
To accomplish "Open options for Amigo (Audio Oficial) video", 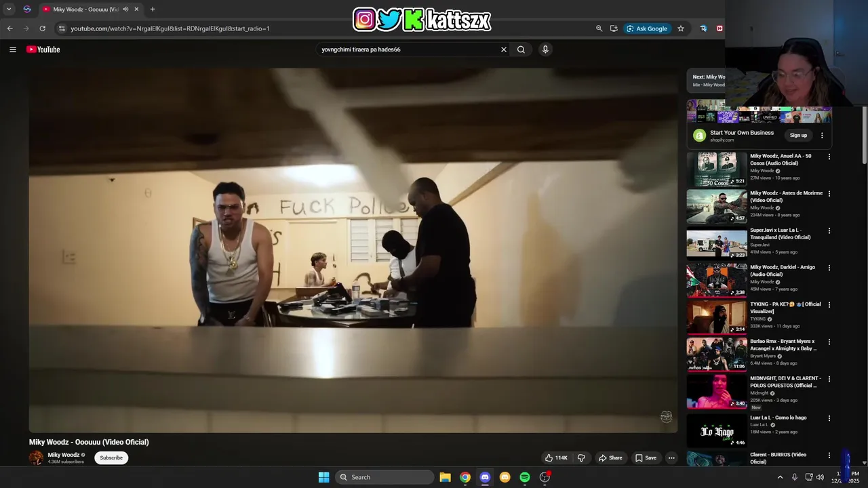I will tap(829, 268).
